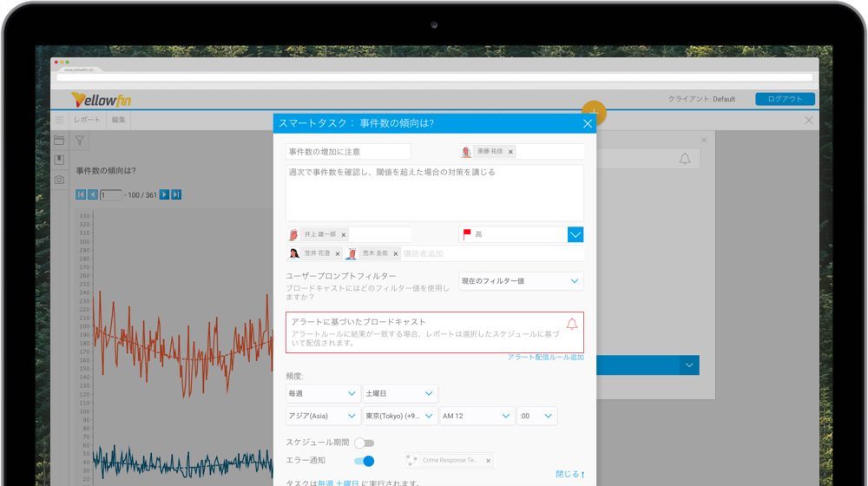This screenshot has height=486, width=868.
Task: Jump to the last page of results
Action: [x=176, y=194]
